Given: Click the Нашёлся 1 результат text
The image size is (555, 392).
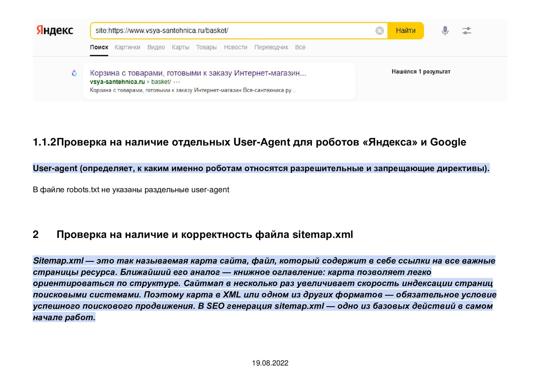Looking at the screenshot, I should 421,72.
